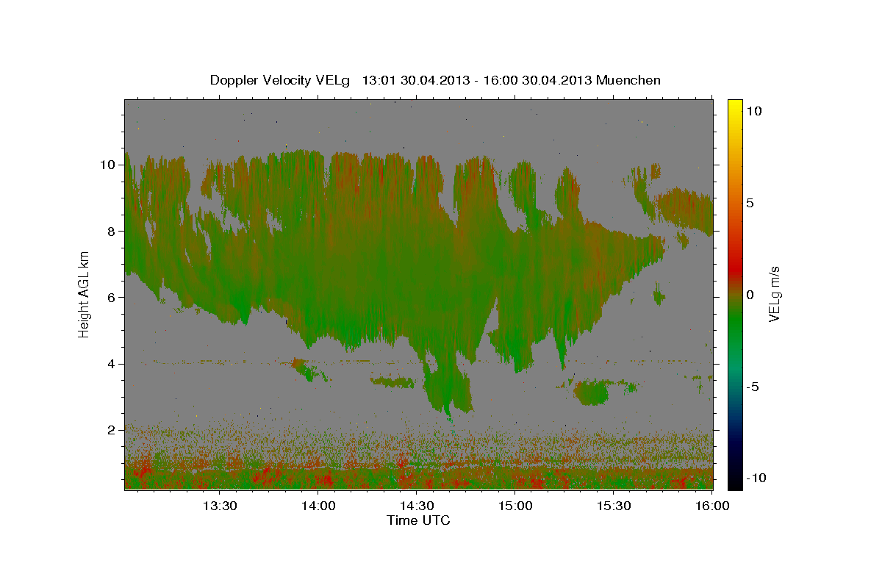Click the 'Time UTC' axis label
Screen dimensions: 882x588
click(418, 520)
